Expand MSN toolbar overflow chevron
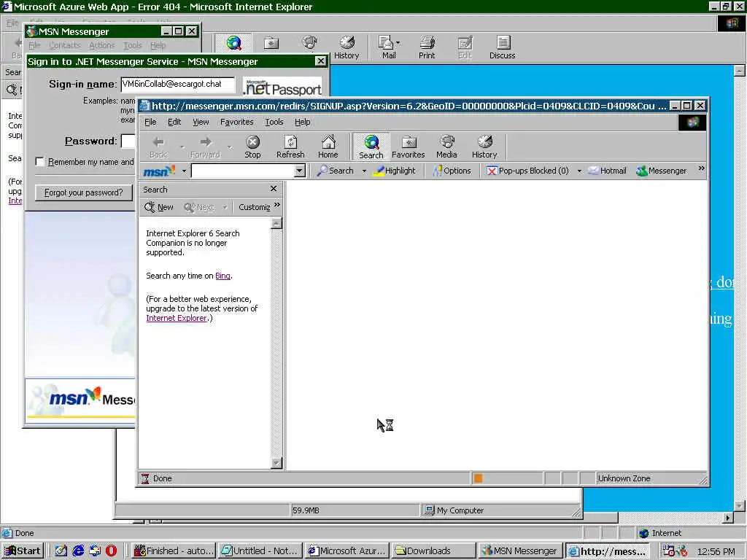 (701, 168)
